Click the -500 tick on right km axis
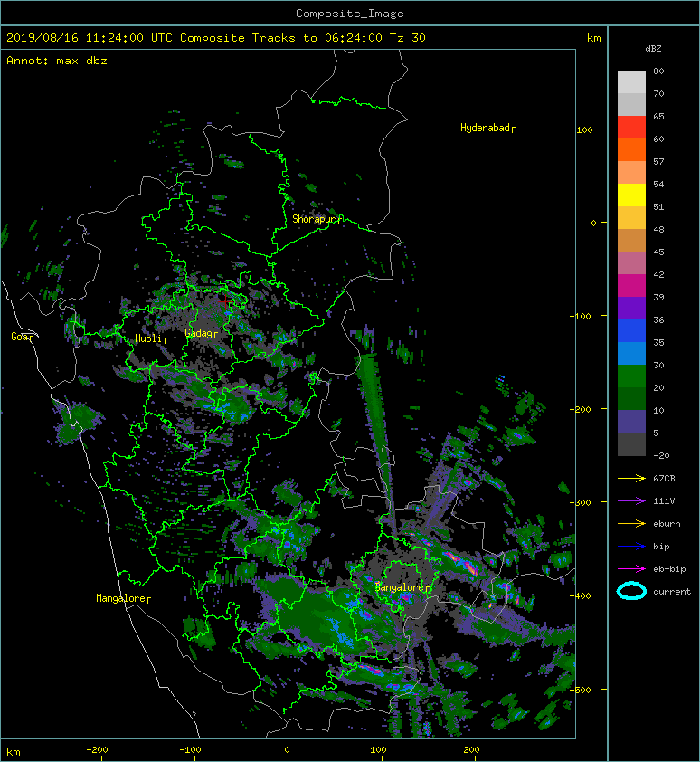 tap(581, 691)
